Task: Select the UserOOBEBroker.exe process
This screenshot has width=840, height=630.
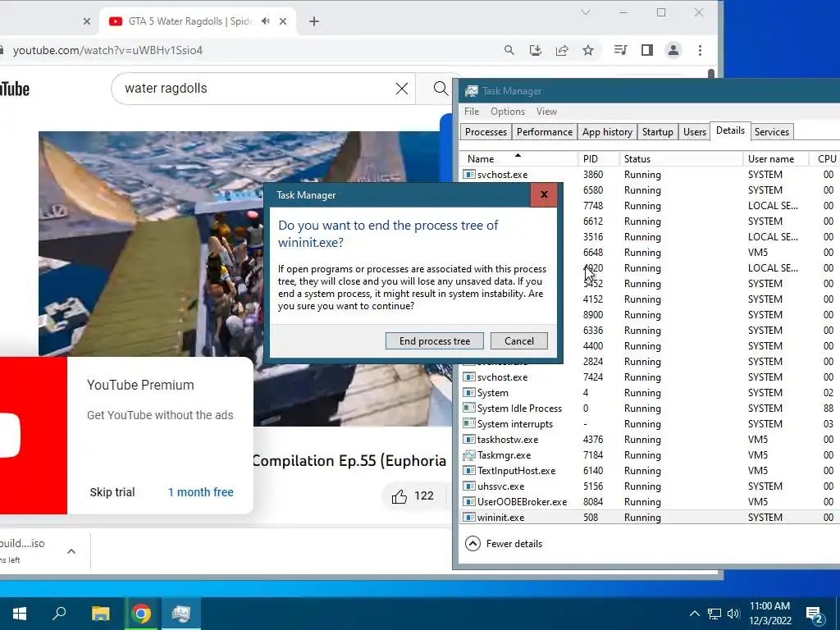Action: coord(650,502)
